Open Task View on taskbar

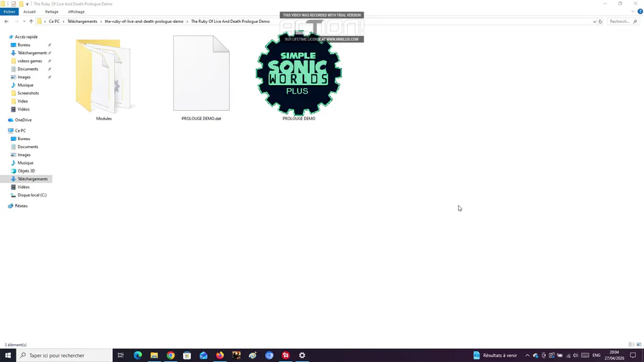(x=121, y=356)
